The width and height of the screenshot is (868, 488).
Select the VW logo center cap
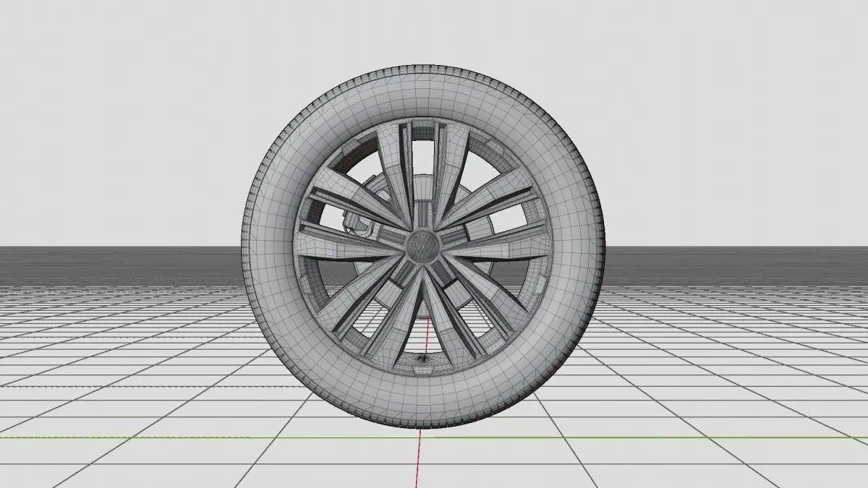[x=422, y=245]
